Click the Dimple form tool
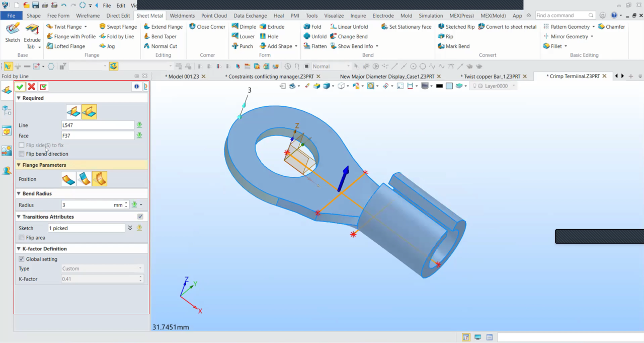The width and height of the screenshot is (644, 343). [244, 27]
